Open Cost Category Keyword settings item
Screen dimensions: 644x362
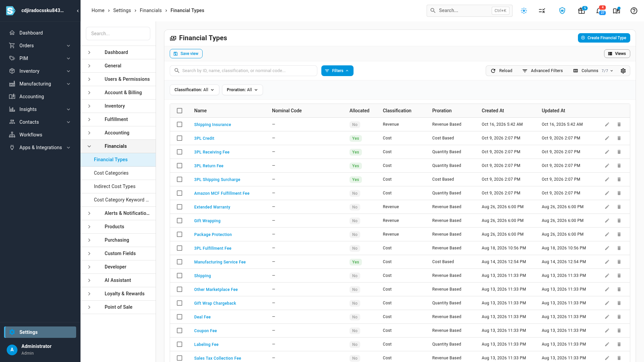point(118,200)
